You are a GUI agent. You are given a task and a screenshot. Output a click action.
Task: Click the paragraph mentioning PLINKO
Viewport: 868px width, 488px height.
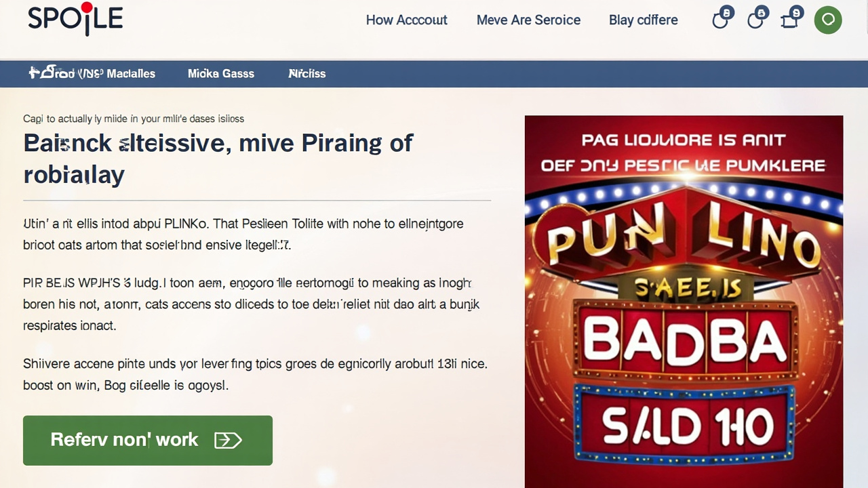click(x=243, y=234)
